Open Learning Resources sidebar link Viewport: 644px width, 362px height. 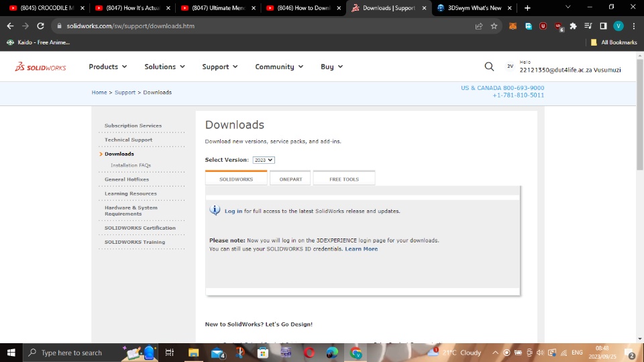point(131,193)
